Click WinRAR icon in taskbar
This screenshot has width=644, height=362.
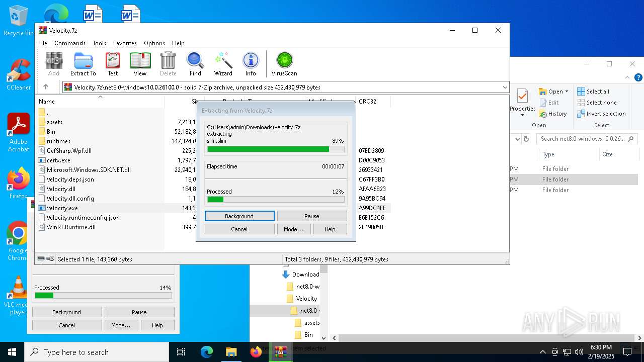pyautogui.click(x=280, y=352)
